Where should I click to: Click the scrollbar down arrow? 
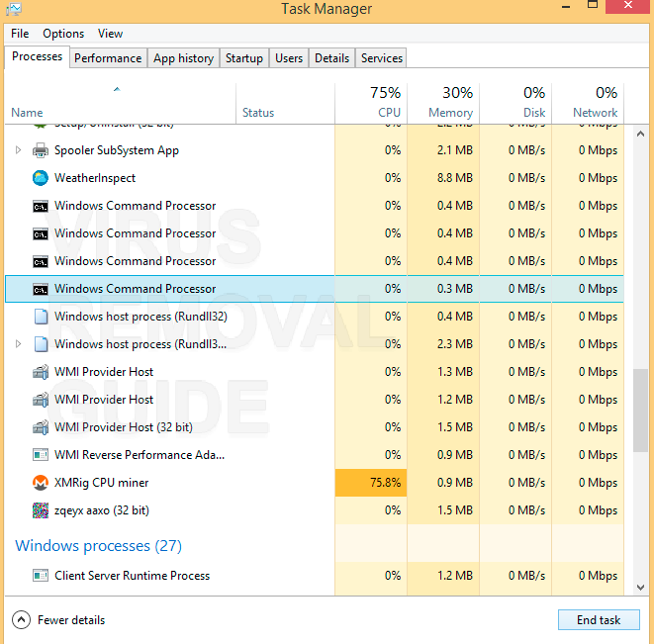click(641, 588)
